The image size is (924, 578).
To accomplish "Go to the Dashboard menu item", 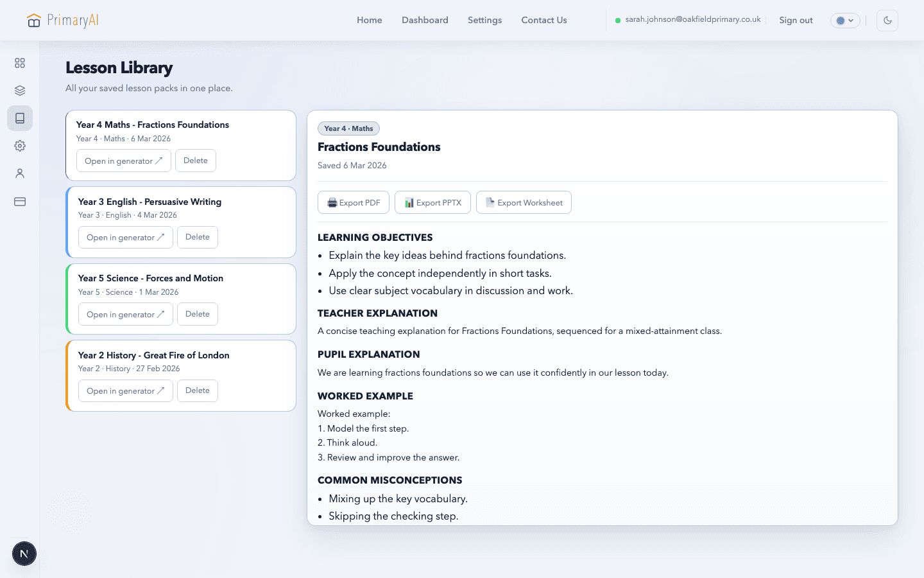I will coord(425,20).
